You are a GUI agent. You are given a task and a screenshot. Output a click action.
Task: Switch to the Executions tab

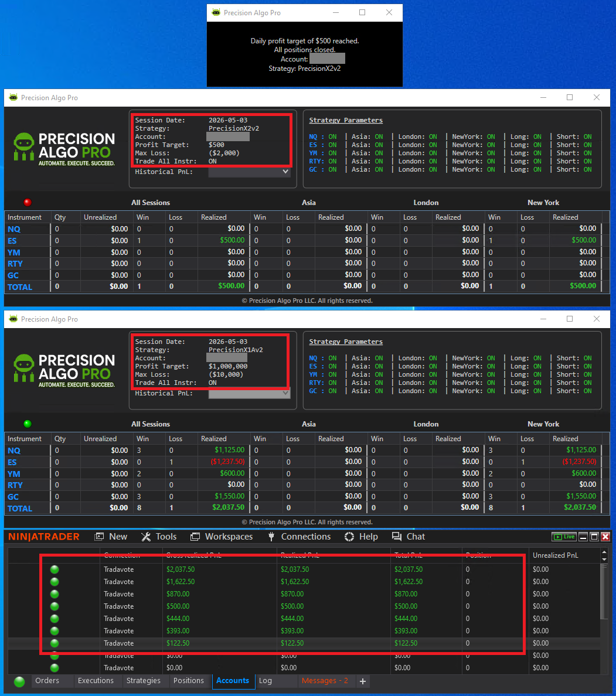click(x=96, y=681)
